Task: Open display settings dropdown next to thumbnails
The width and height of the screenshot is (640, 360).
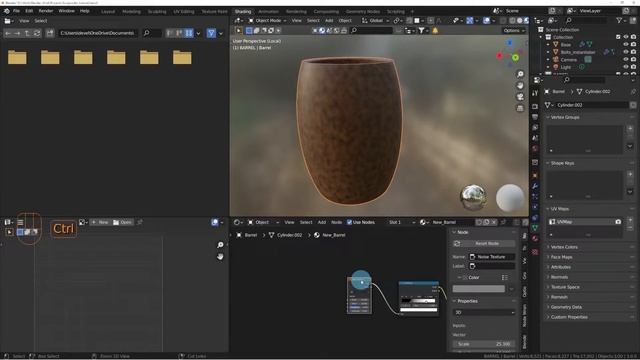Action: [x=198, y=33]
